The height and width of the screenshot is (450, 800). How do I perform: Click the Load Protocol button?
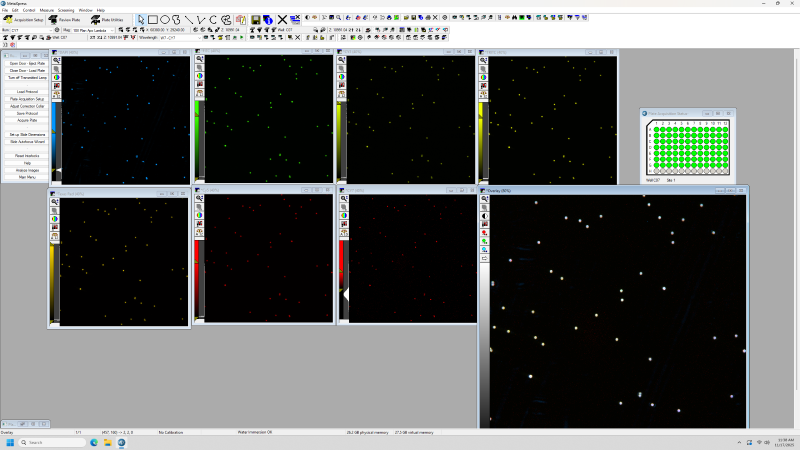28,91
